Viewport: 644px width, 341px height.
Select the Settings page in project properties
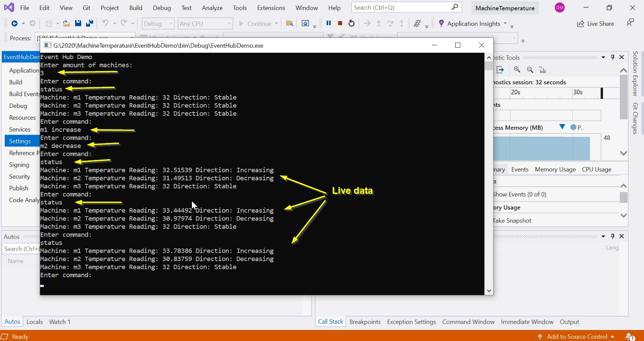20,141
